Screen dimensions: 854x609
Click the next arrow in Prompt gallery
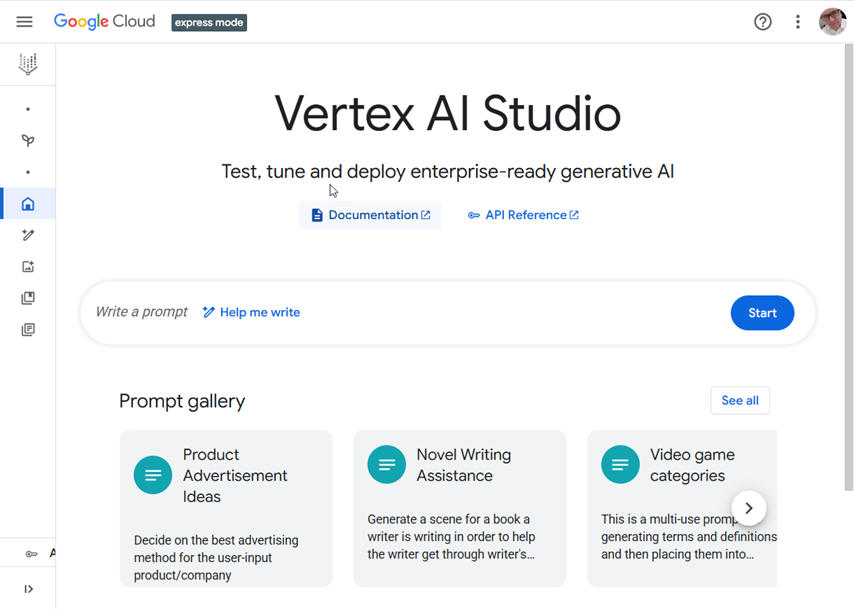(x=749, y=508)
